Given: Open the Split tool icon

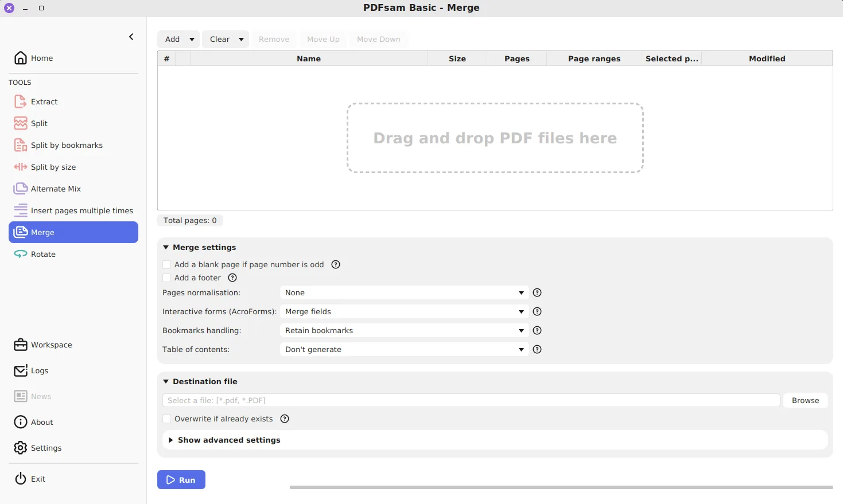Looking at the screenshot, I should point(21,123).
